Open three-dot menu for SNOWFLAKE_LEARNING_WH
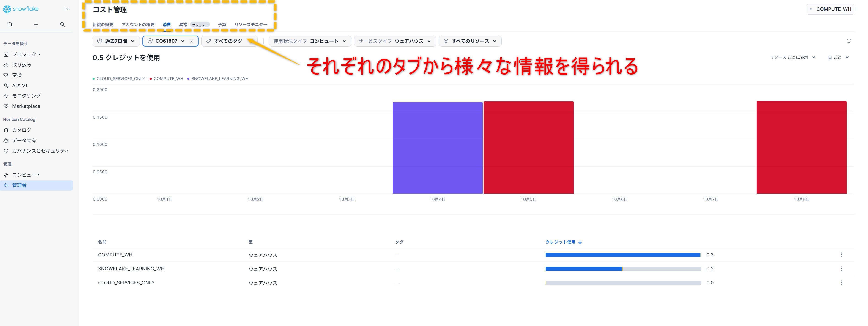868x326 pixels. (x=841, y=269)
